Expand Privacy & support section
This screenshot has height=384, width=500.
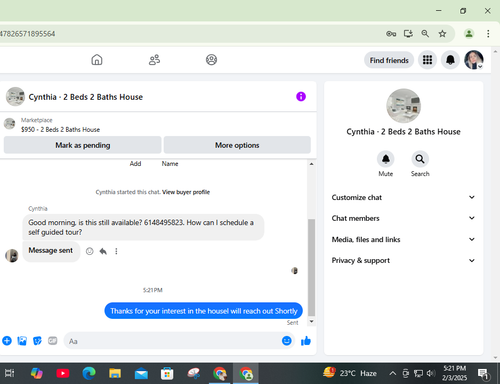(x=403, y=260)
